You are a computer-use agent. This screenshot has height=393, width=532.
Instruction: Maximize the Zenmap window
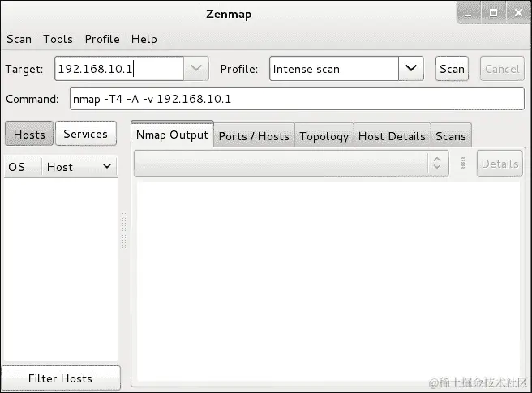click(x=494, y=13)
